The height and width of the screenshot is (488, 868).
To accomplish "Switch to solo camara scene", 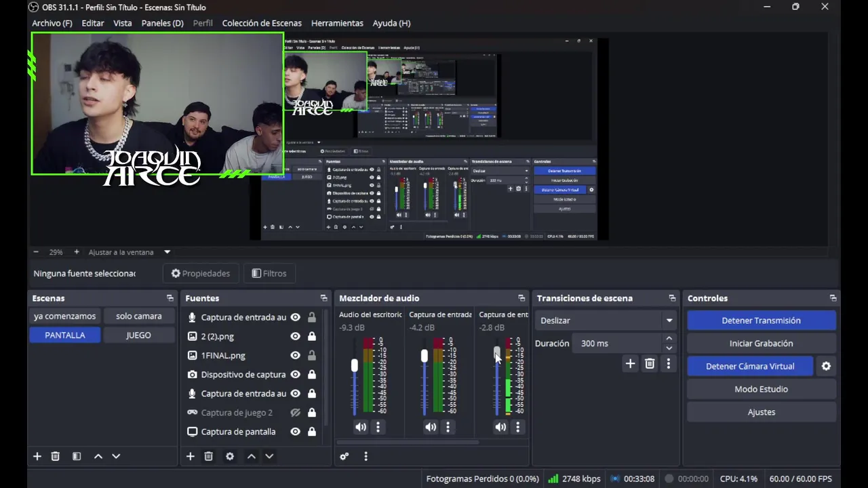I will tap(138, 316).
